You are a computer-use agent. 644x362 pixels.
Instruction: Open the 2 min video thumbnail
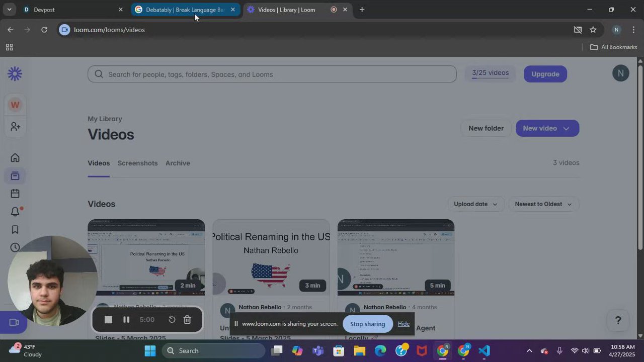tap(146, 257)
